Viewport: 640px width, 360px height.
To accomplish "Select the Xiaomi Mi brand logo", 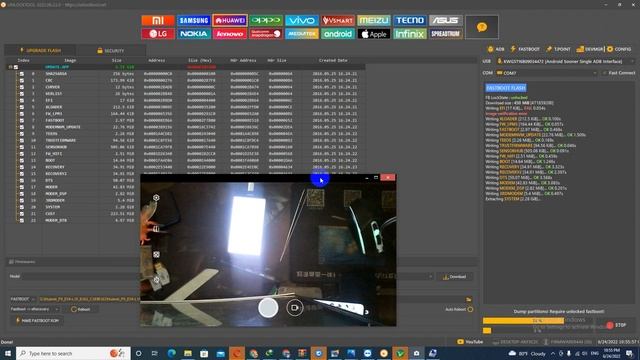I will [158, 20].
